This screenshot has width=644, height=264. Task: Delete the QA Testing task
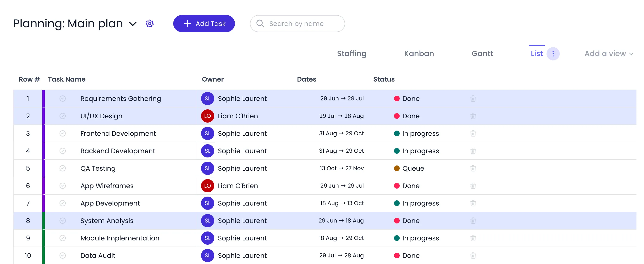point(473,168)
